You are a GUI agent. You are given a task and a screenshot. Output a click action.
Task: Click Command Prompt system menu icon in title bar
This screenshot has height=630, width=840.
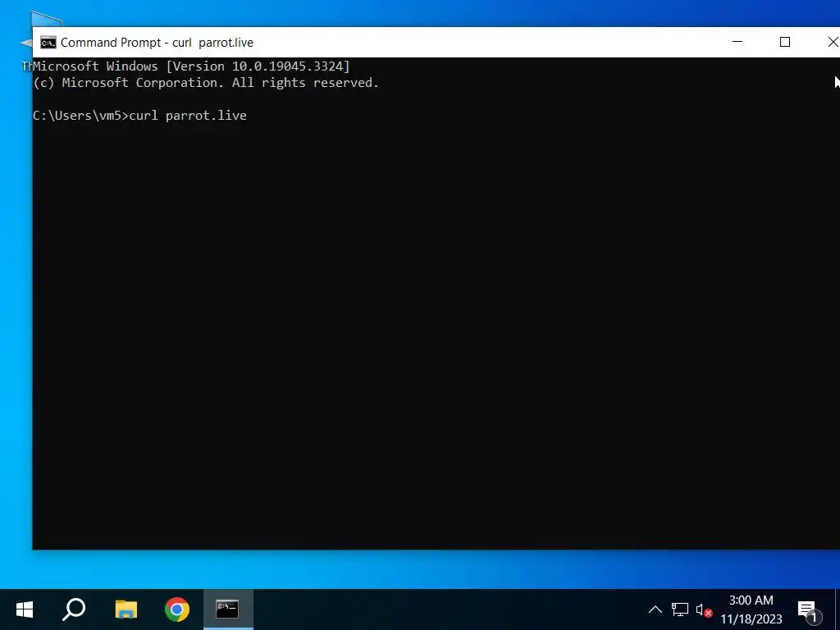pos(48,43)
